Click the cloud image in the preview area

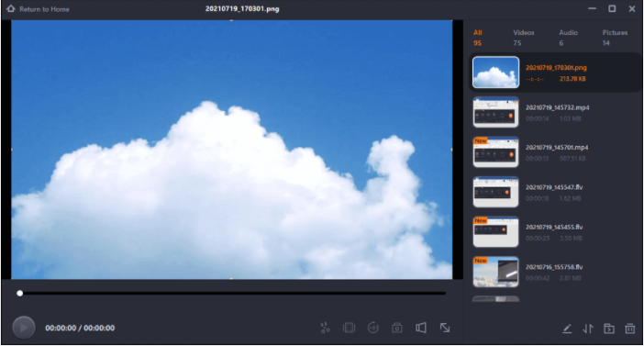coord(232,150)
